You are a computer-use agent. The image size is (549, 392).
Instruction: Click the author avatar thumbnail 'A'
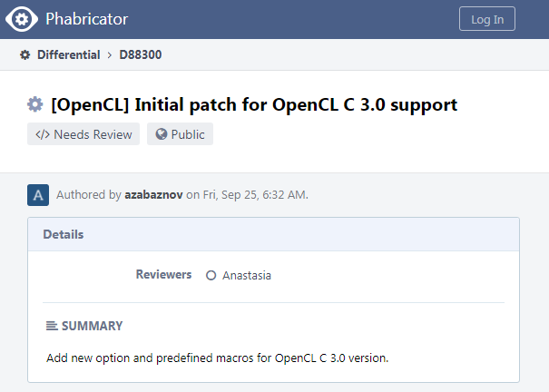[x=38, y=194]
